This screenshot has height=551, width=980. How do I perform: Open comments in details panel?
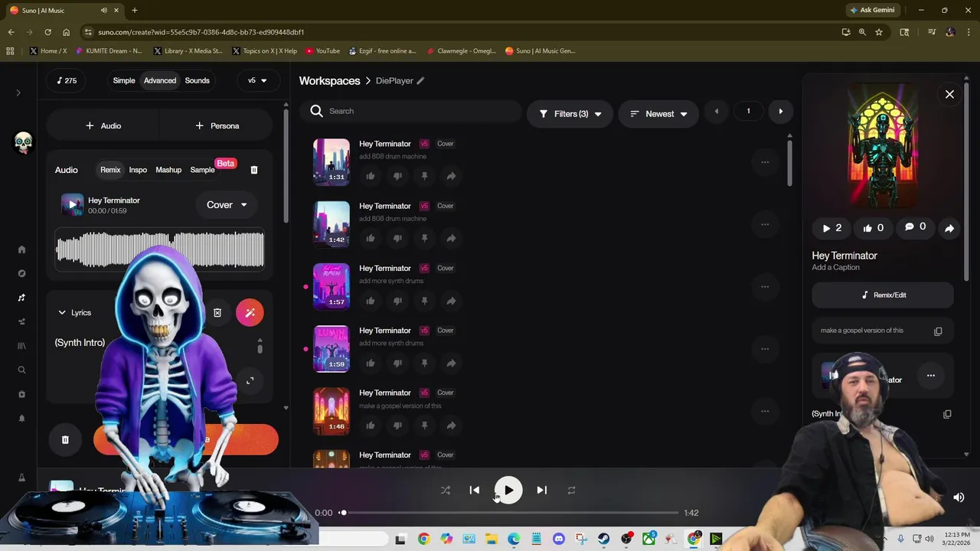[x=915, y=227]
